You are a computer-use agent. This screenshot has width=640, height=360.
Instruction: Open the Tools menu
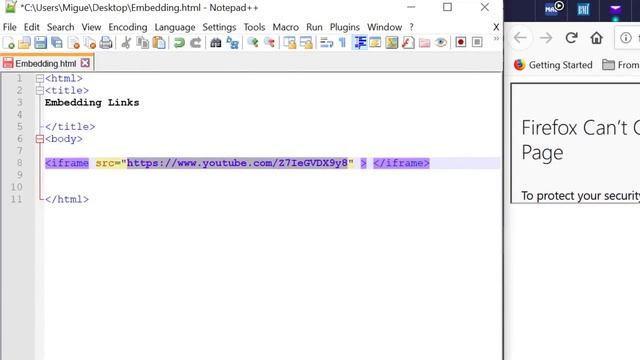pyautogui.click(x=254, y=27)
